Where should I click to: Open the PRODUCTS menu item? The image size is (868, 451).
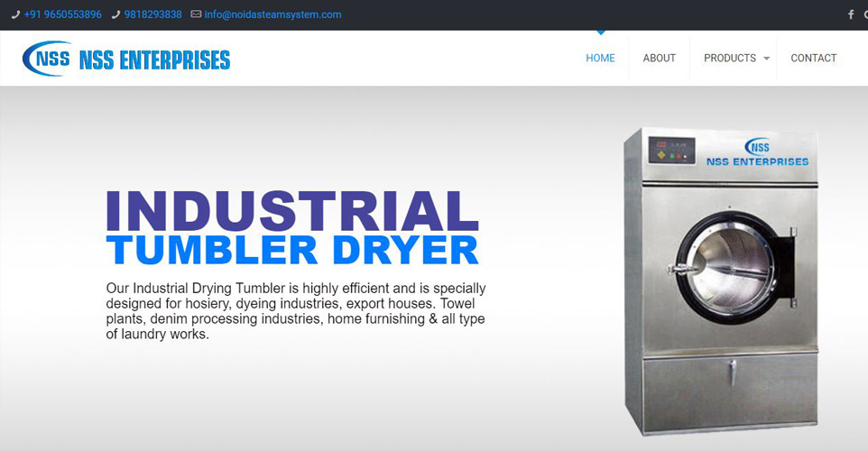(x=730, y=58)
